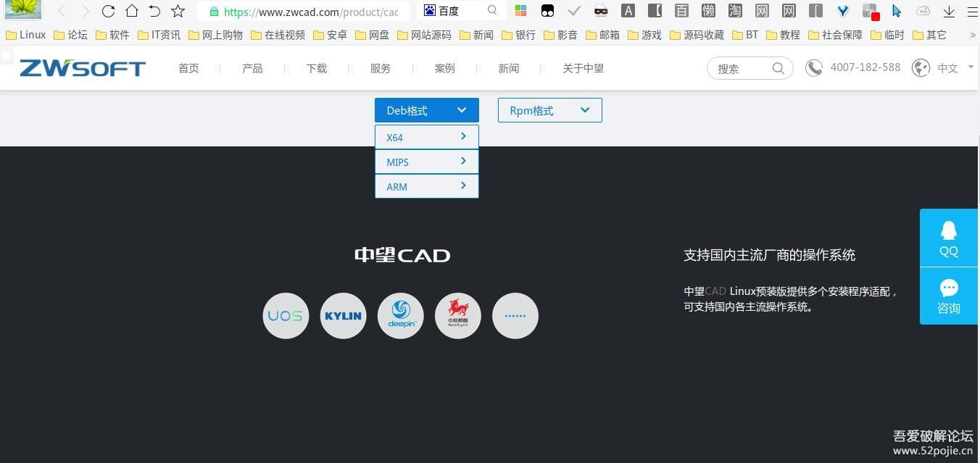Reload the page with the refresh icon

(108, 11)
